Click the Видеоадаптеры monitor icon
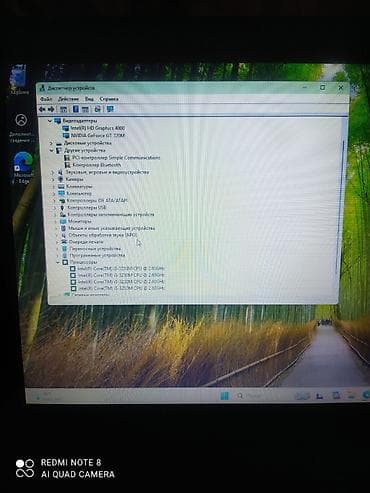This screenshot has width=370, height=493. coord(58,121)
